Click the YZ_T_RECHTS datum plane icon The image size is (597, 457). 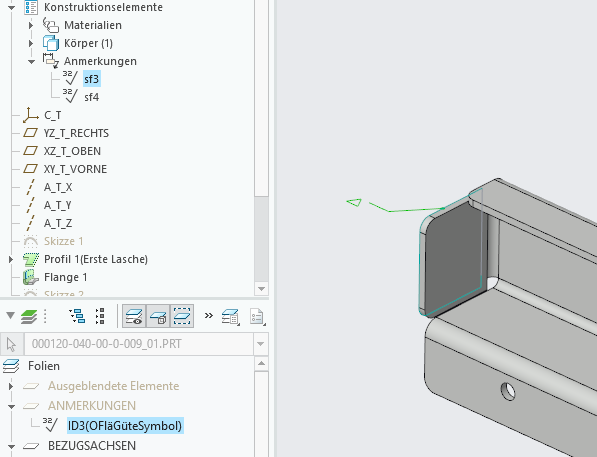(30, 133)
